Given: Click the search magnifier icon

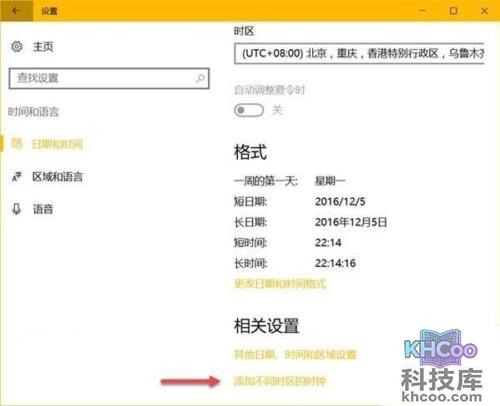Looking at the screenshot, I should click(x=200, y=78).
